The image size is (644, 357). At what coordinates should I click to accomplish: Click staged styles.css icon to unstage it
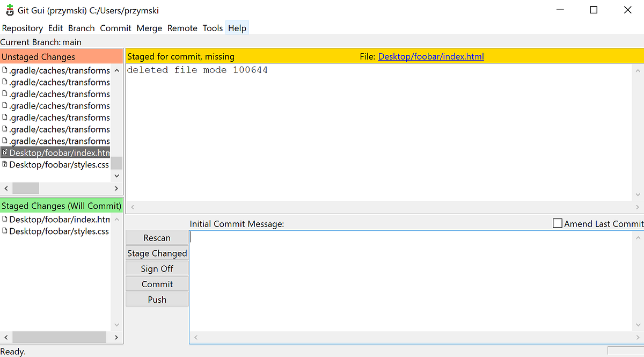tap(4, 231)
